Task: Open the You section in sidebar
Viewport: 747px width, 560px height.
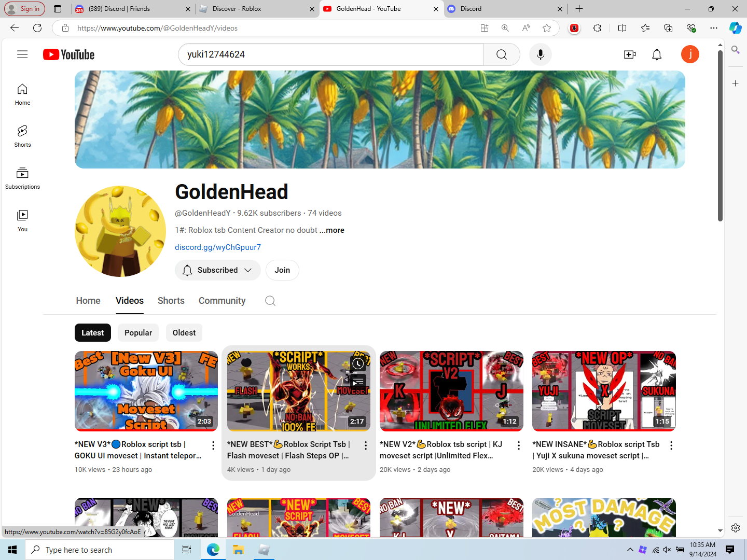Action: [x=22, y=220]
